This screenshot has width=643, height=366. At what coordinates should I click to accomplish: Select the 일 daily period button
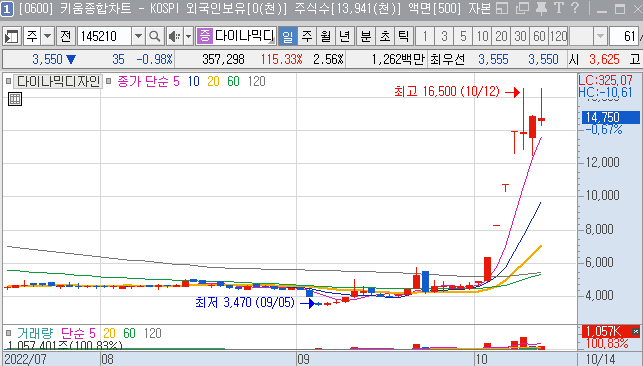click(287, 36)
